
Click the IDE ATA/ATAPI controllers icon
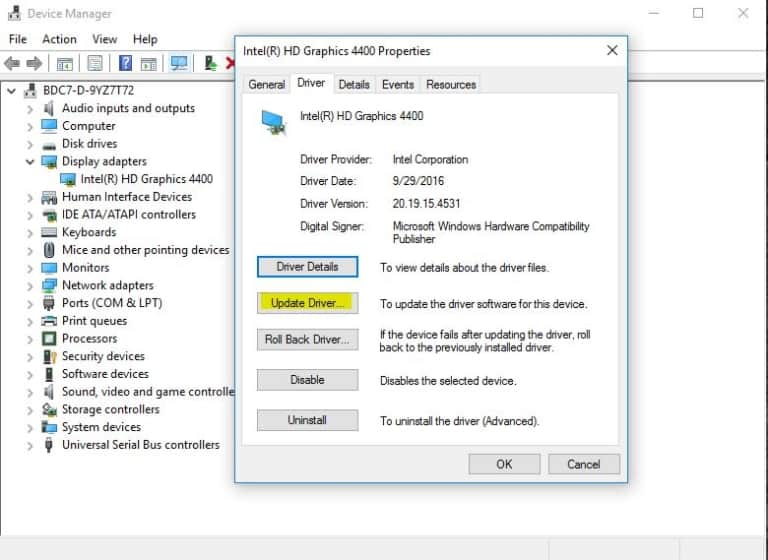click(49, 215)
